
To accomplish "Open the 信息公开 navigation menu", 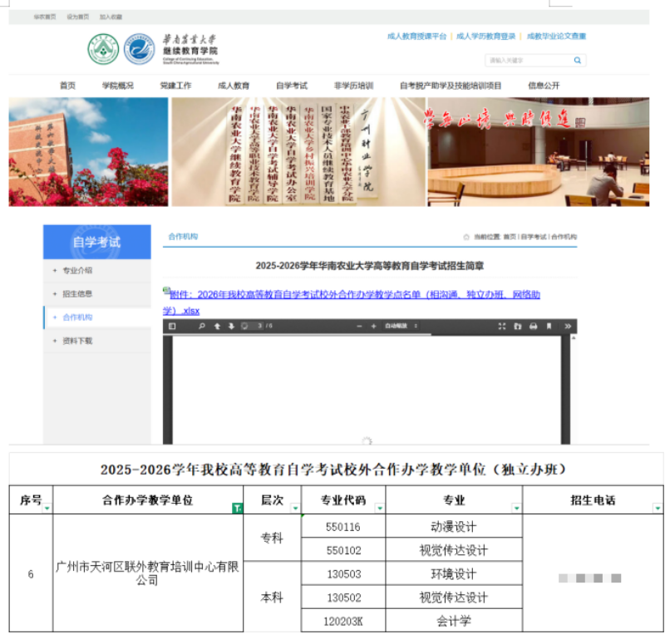I will click(x=544, y=86).
